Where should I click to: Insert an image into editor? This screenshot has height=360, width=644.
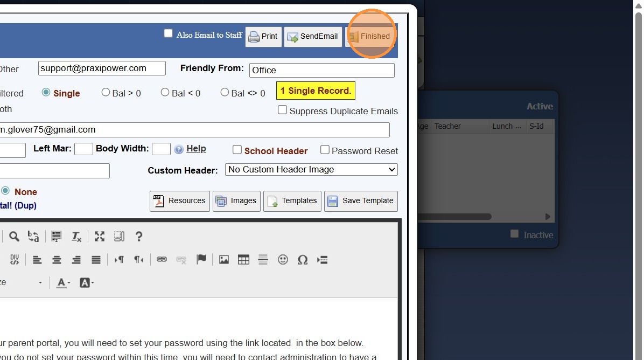click(224, 260)
